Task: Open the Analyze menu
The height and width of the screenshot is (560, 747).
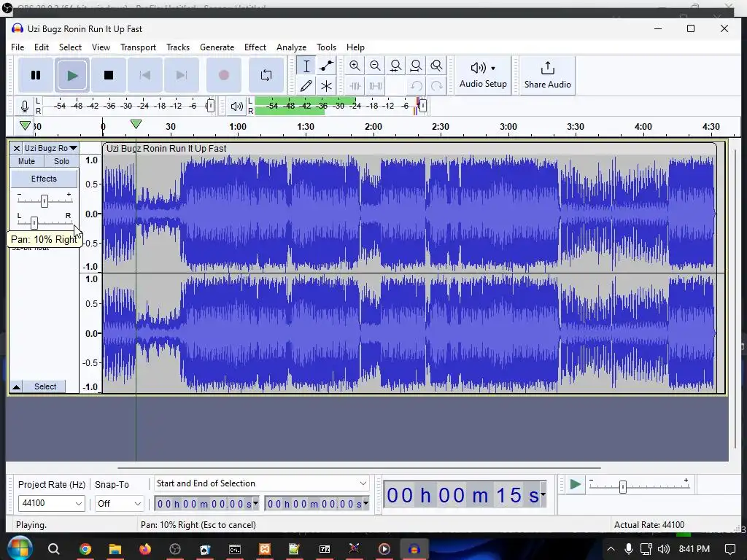Action: (x=291, y=47)
